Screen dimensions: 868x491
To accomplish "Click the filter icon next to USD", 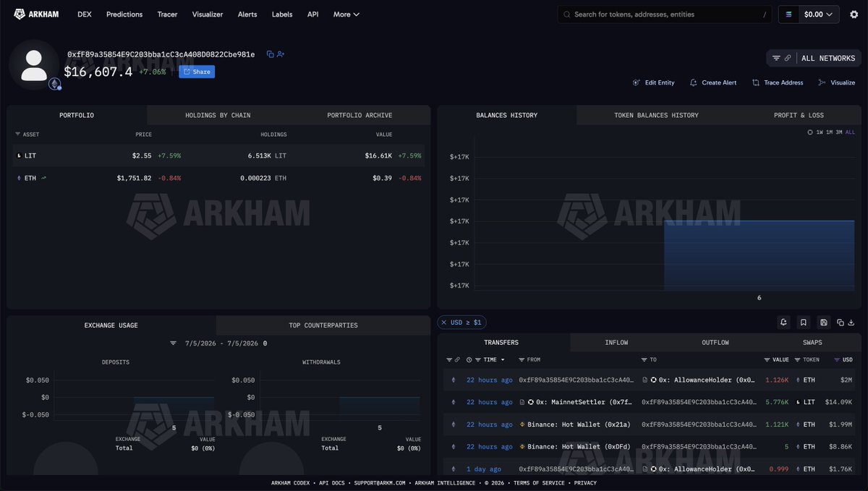I will click(838, 359).
